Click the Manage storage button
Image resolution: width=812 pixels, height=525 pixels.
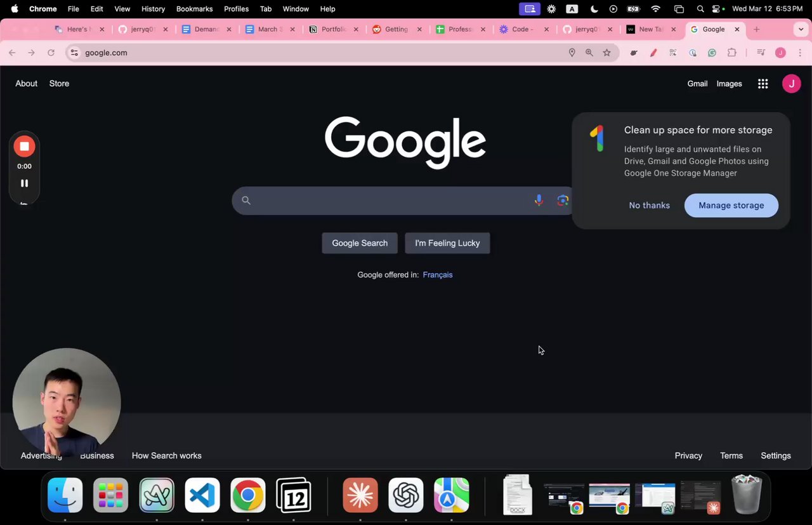click(731, 205)
